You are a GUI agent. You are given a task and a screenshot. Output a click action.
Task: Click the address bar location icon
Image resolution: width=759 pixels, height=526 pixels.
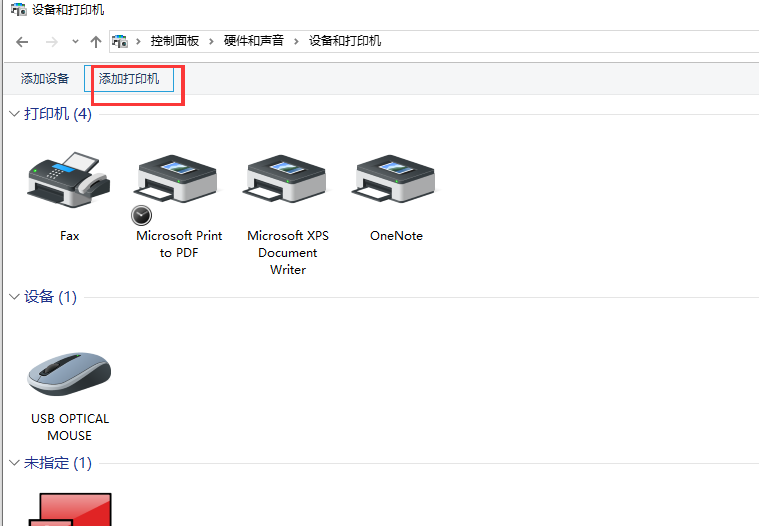tap(120, 41)
